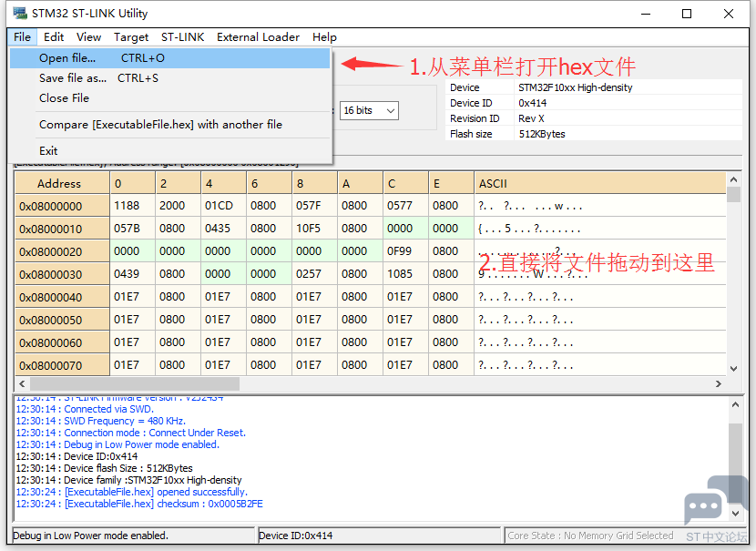Click log line 'SWD Frequency = 480 KHz.'
This screenshot has width=756, height=551.
pyautogui.click(x=101, y=421)
